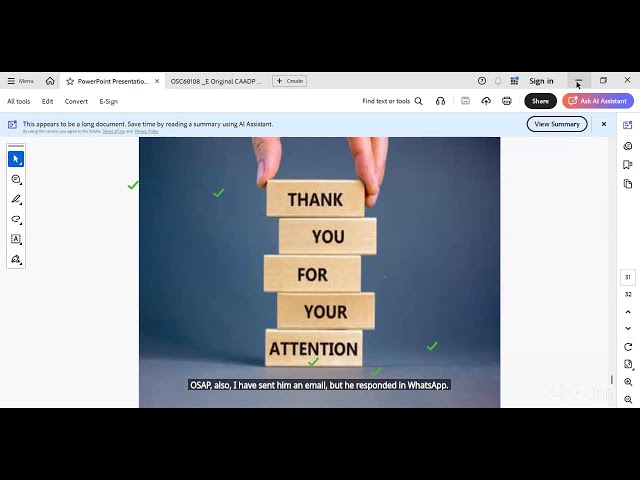The height and width of the screenshot is (480, 640).
Task: Open the page display options icon
Action: 628,364
